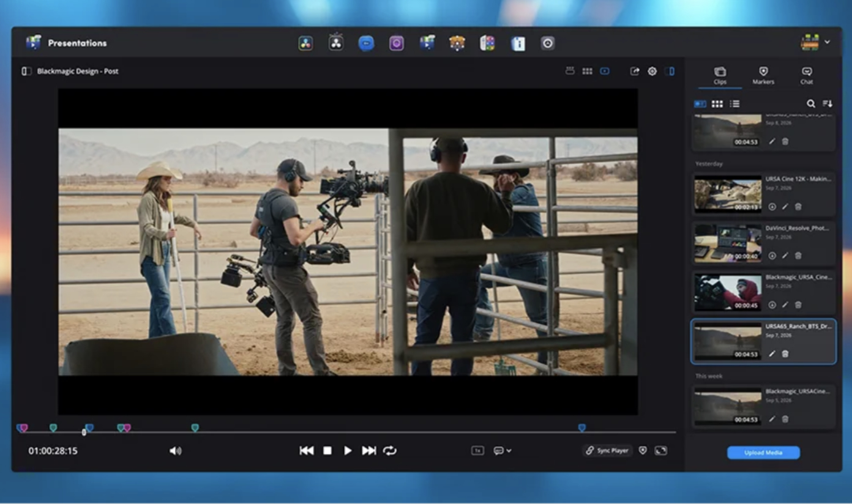852x504 pixels.
Task: Edit the URSA65_Ranch_BTS clip dated Sep 7
Action: tap(772, 354)
